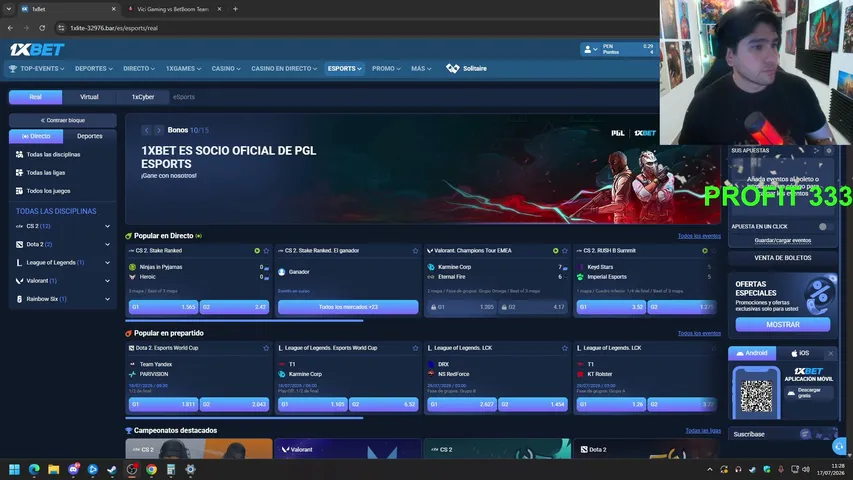Click the support chat bubble icon

pyautogui.click(x=839, y=447)
